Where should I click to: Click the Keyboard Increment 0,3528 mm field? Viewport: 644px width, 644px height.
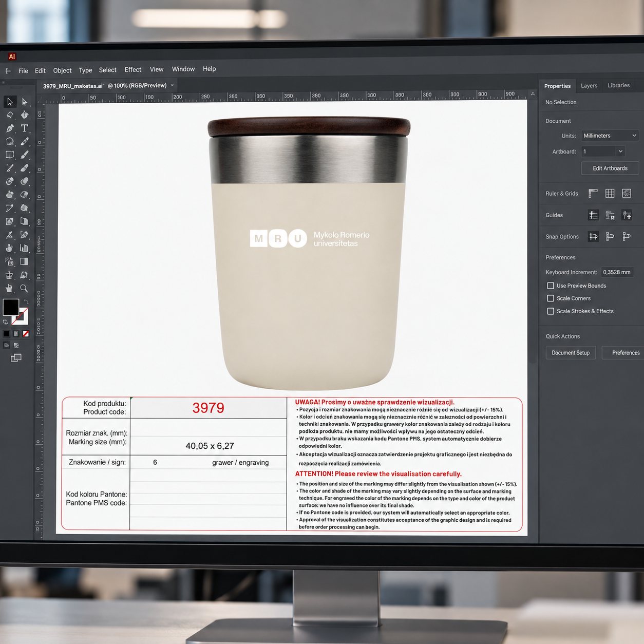tap(616, 272)
